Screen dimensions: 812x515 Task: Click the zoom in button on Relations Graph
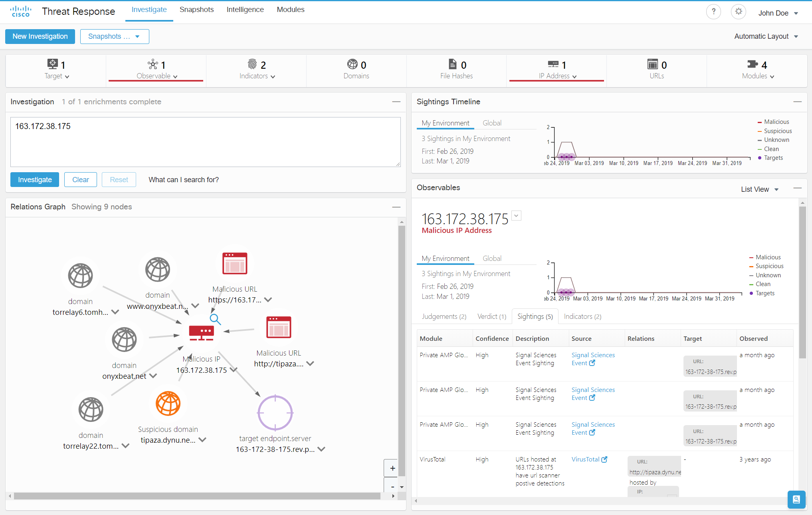pyautogui.click(x=392, y=468)
